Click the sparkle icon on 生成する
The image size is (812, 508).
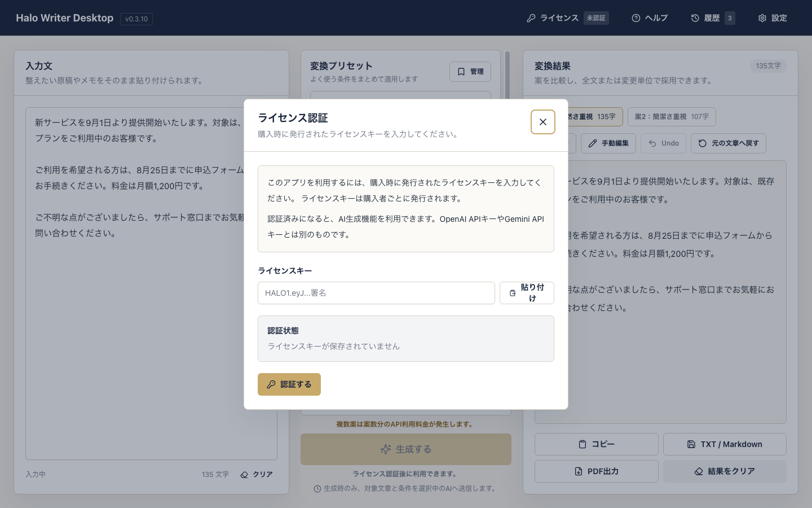click(x=386, y=449)
